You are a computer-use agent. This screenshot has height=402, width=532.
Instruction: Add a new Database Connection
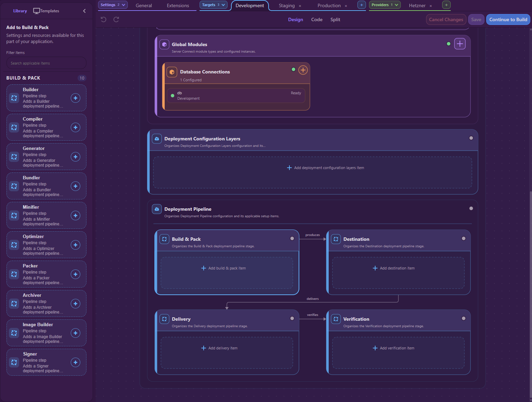click(x=303, y=70)
